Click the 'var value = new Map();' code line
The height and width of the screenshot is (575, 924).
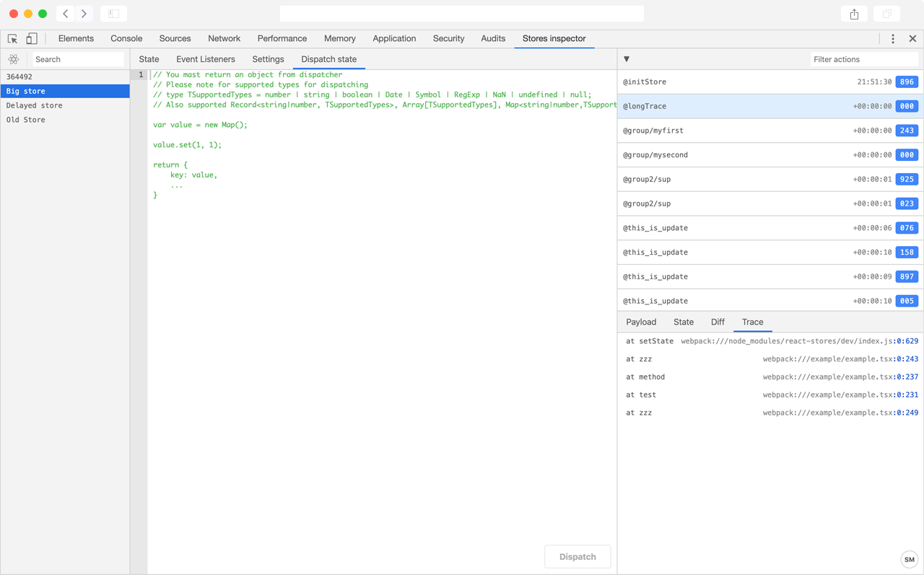coord(200,125)
